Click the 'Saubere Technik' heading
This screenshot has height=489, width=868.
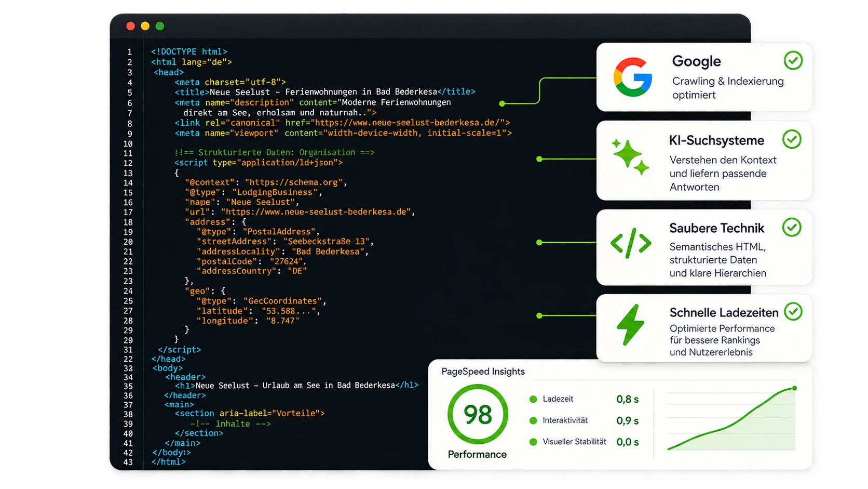click(x=716, y=228)
